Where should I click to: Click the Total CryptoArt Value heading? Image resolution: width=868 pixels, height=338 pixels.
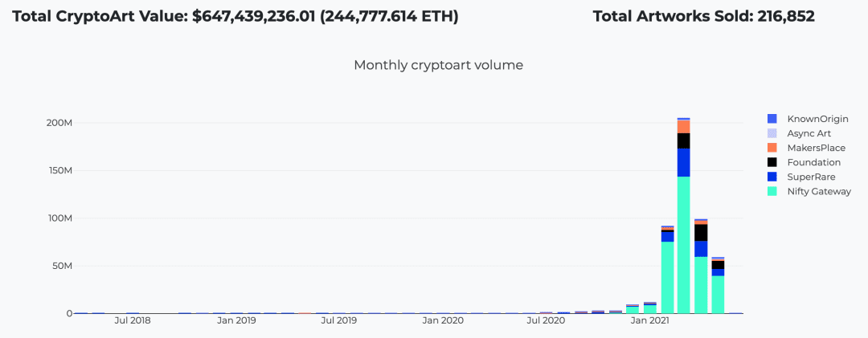pos(235,17)
